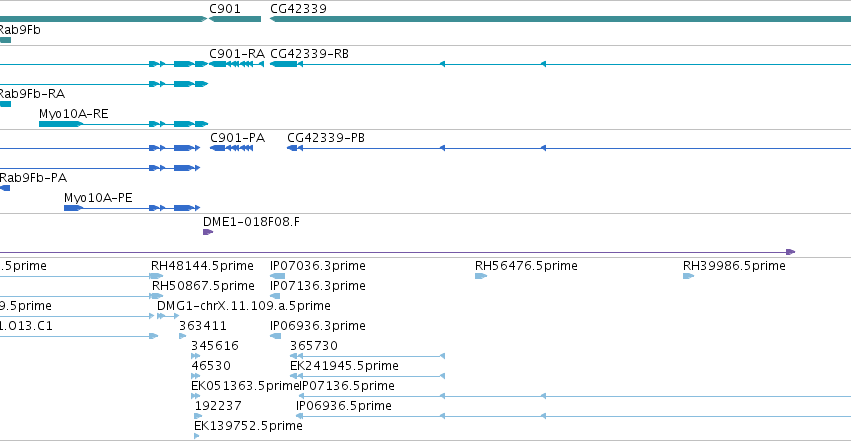Select the CG42339-RB transcript feature
The height and width of the screenshot is (441, 851).
pyautogui.click(x=560, y=64)
